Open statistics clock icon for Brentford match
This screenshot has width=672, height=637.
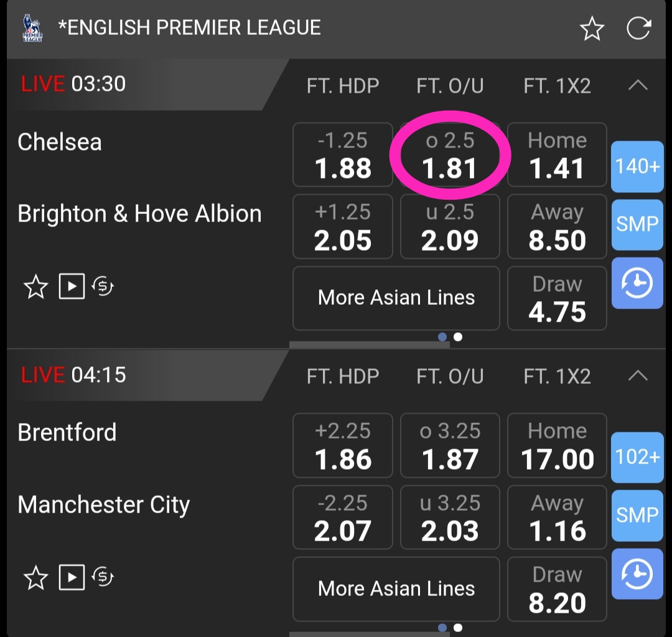(x=637, y=575)
